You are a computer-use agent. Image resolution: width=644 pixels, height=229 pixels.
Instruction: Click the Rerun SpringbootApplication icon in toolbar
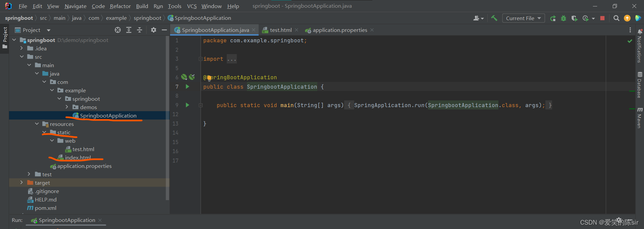pyautogui.click(x=553, y=18)
